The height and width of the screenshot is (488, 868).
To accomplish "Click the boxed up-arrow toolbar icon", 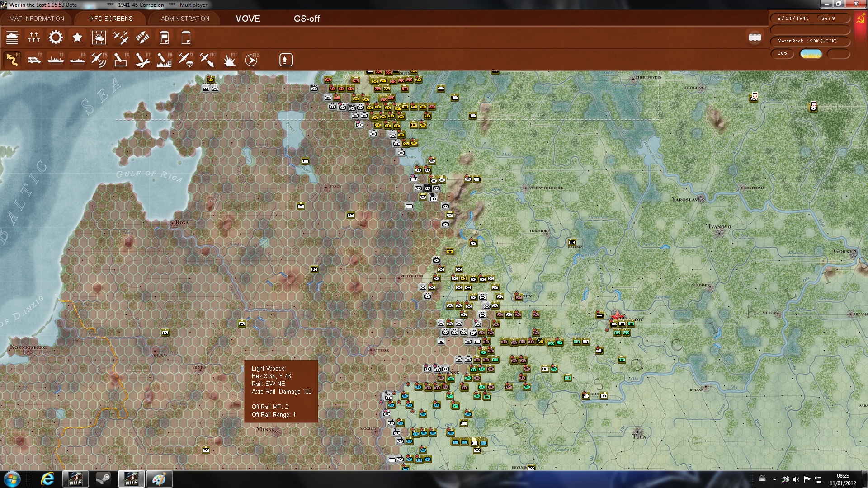I will (x=286, y=60).
